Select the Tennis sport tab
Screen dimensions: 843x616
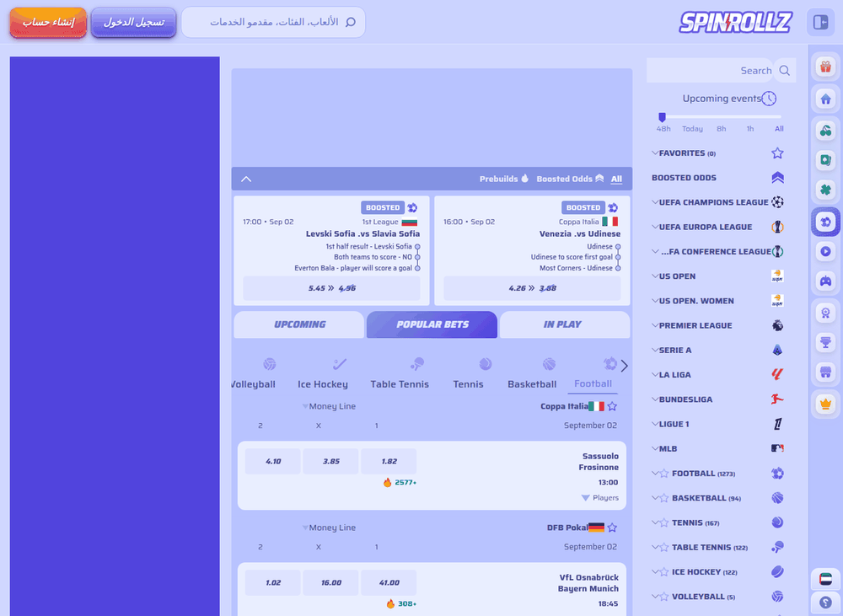pyautogui.click(x=468, y=373)
